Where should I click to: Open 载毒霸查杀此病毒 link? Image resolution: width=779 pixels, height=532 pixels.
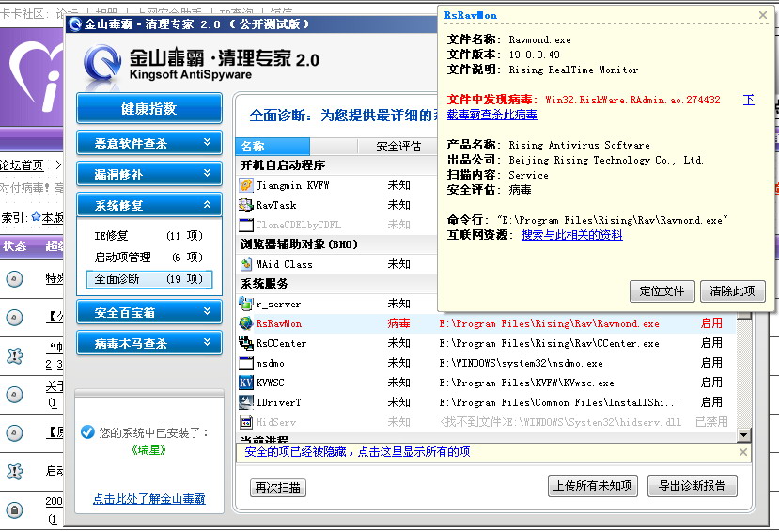point(491,115)
